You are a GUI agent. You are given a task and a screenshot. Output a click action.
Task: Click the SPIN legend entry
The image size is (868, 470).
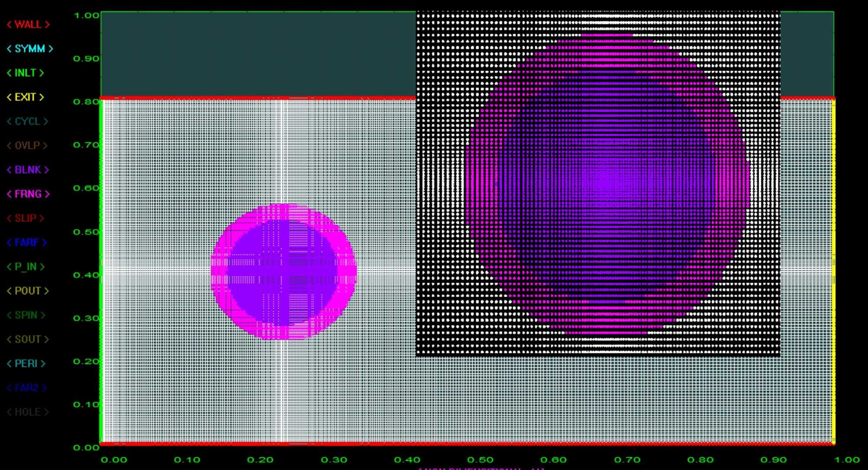pos(26,315)
